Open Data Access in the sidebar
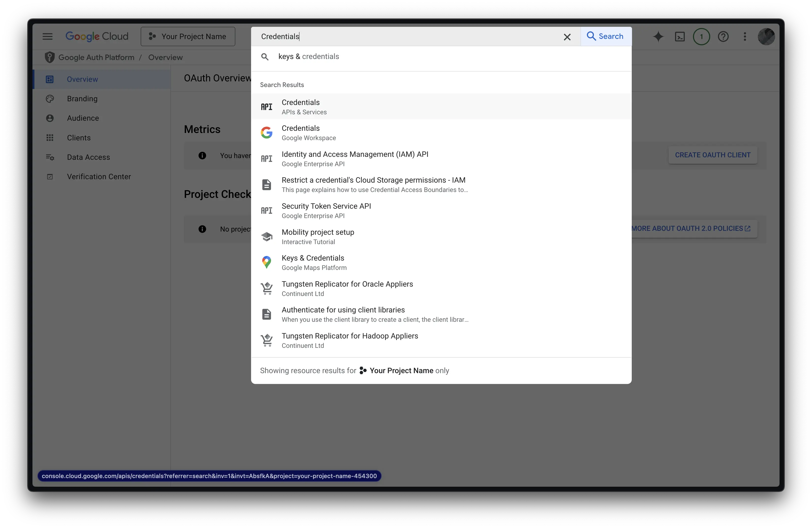 102,157
